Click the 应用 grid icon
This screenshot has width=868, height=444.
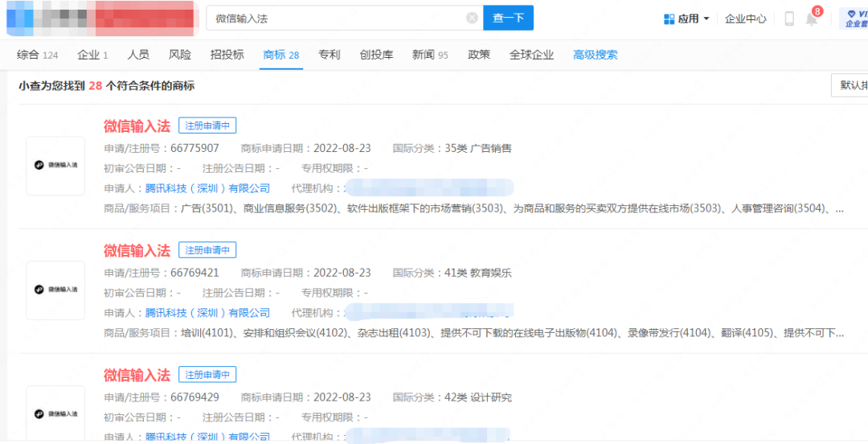pyautogui.click(x=669, y=18)
